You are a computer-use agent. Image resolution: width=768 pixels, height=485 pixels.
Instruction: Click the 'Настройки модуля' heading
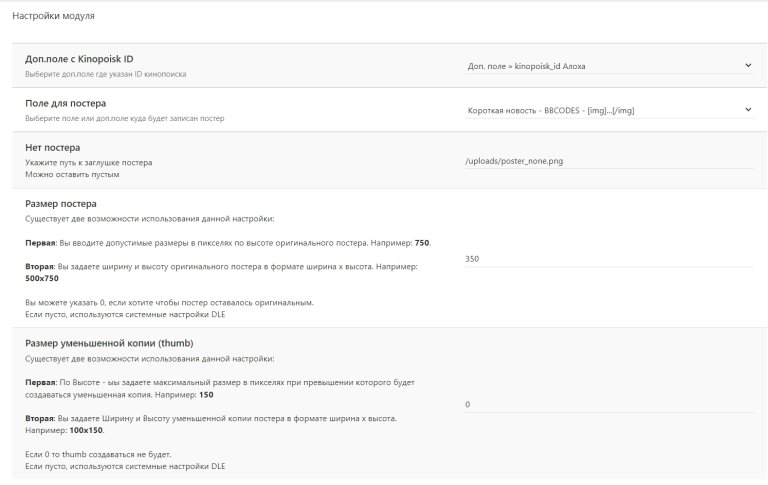click(x=53, y=16)
